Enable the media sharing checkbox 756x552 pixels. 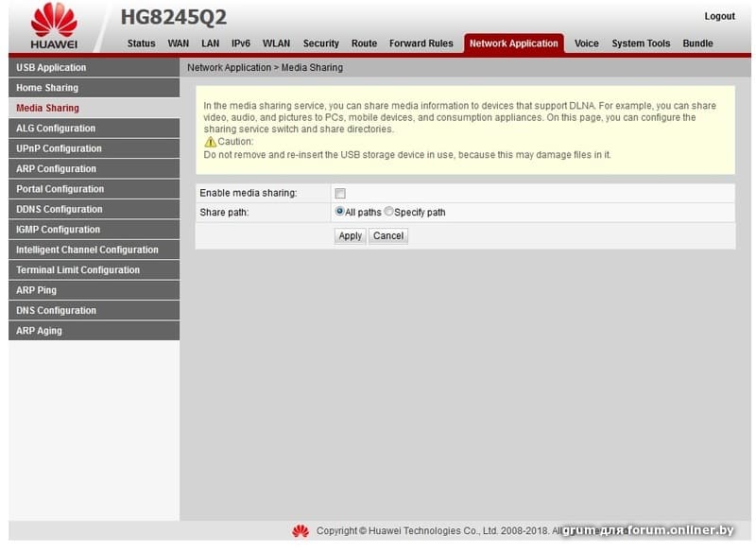click(x=340, y=194)
